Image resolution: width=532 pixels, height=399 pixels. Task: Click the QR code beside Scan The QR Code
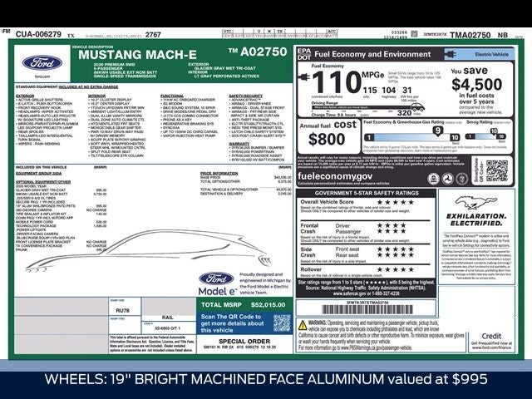(283, 323)
